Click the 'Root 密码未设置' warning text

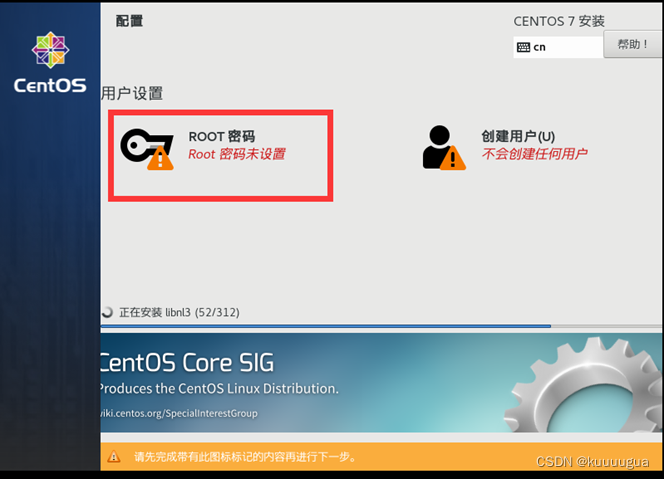(237, 154)
